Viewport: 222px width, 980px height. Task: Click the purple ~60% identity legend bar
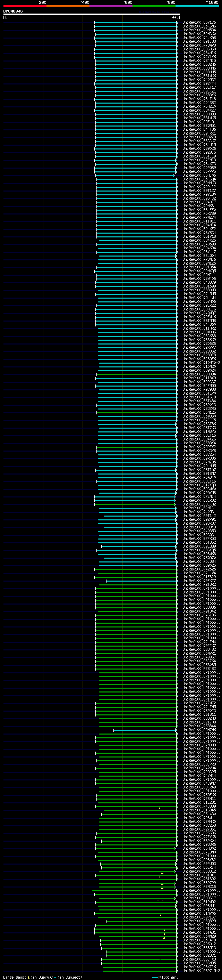(x=111, y=6)
